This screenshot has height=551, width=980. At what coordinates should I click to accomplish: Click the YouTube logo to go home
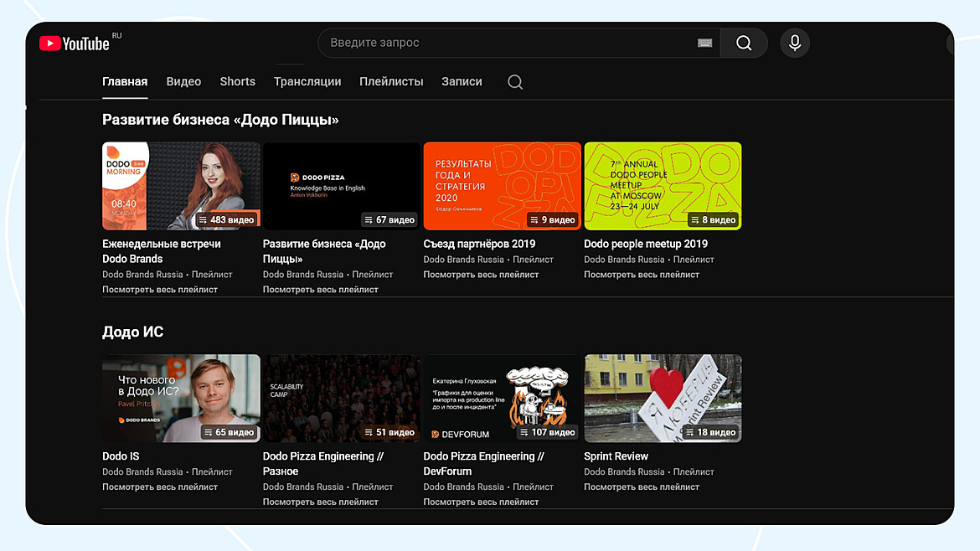[x=75, y=44]
